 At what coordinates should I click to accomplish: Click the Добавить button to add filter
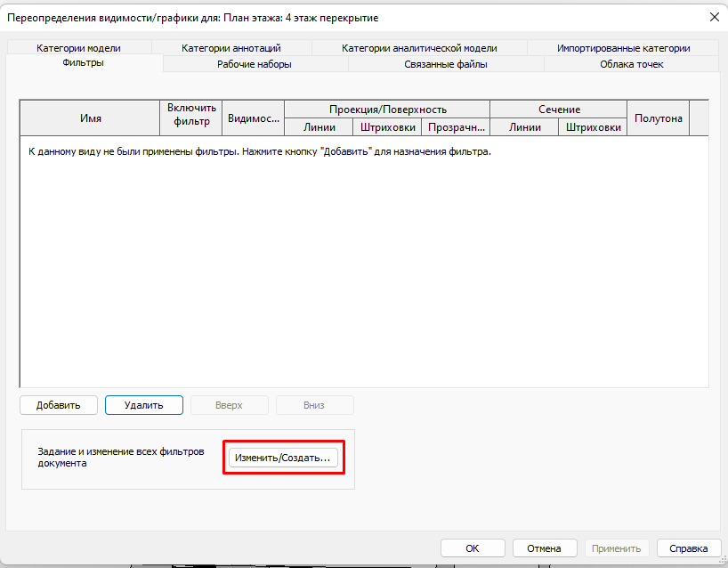coord(59,405)
